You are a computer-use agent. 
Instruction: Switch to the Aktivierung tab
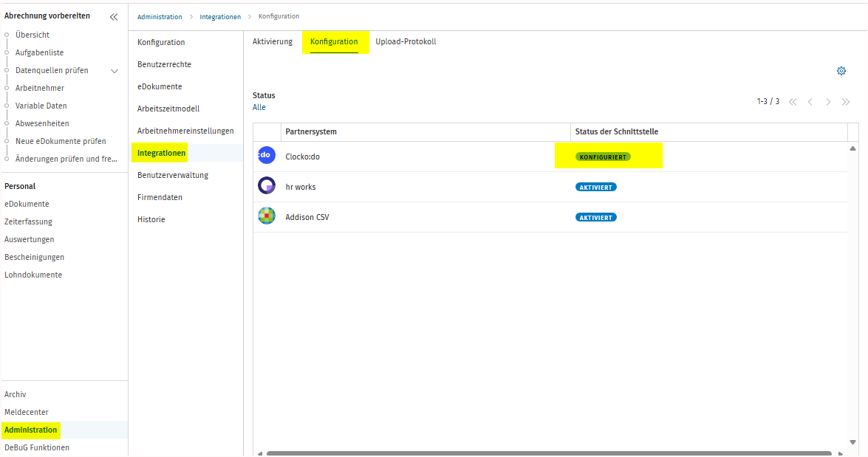(273, 41)
